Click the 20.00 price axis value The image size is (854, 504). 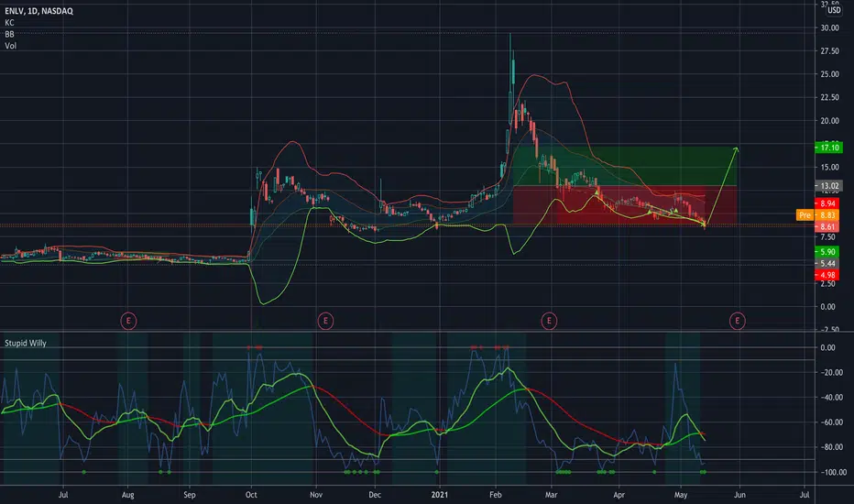click(830, 121)
